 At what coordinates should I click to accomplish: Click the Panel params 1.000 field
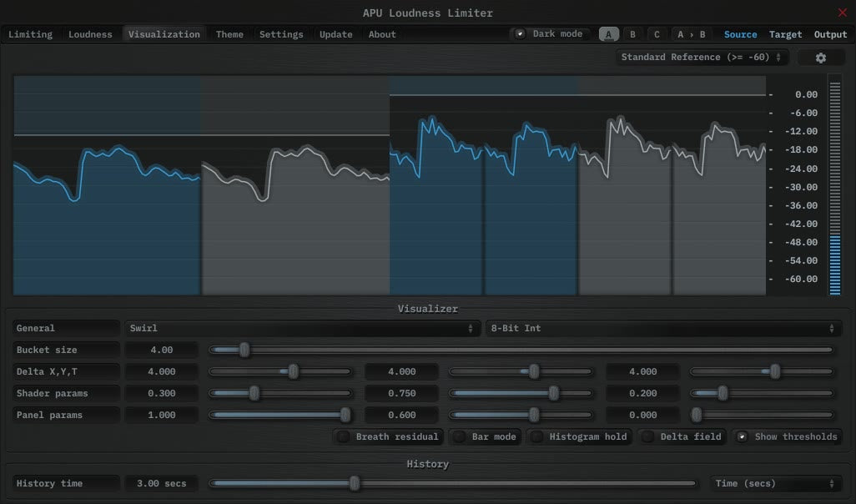[x=162, y=415]
